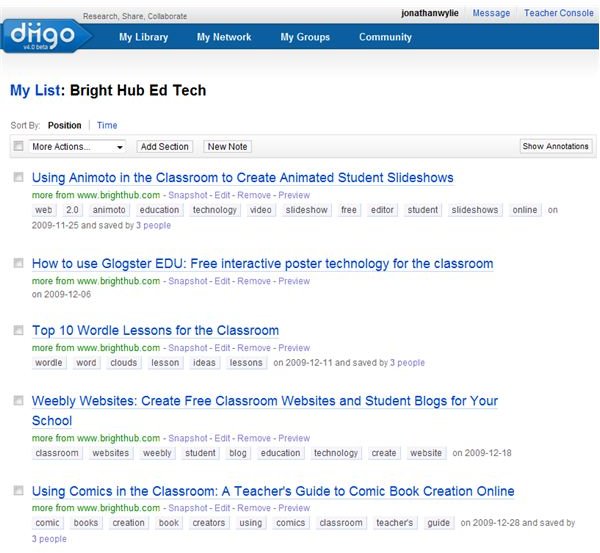Select the guide tag
This screenshot has width=600, height=553.
click(439, 523)
